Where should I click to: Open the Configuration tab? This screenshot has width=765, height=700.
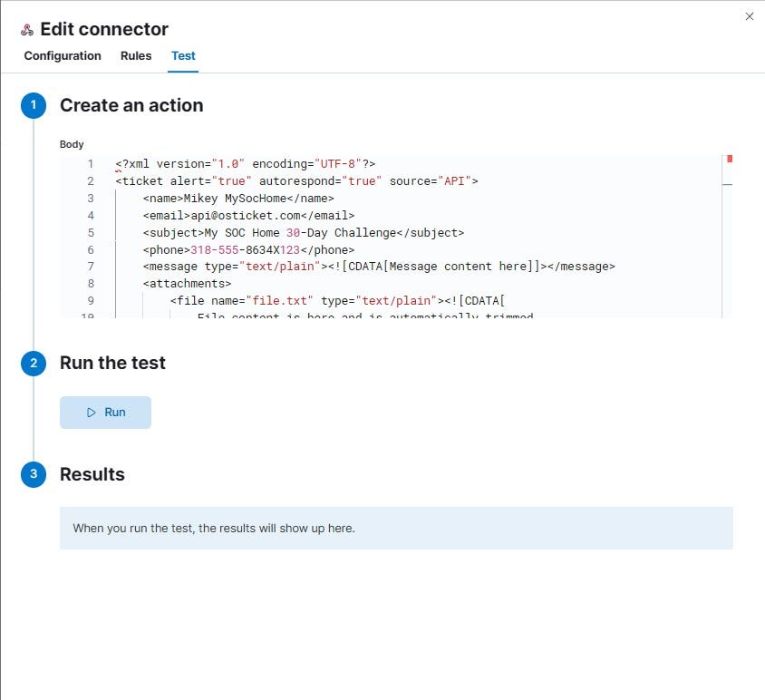[63, 56]
